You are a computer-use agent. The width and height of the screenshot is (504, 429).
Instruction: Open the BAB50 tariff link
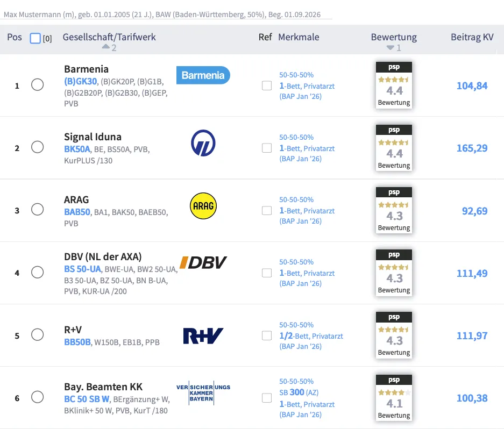(x=77, y=212)
